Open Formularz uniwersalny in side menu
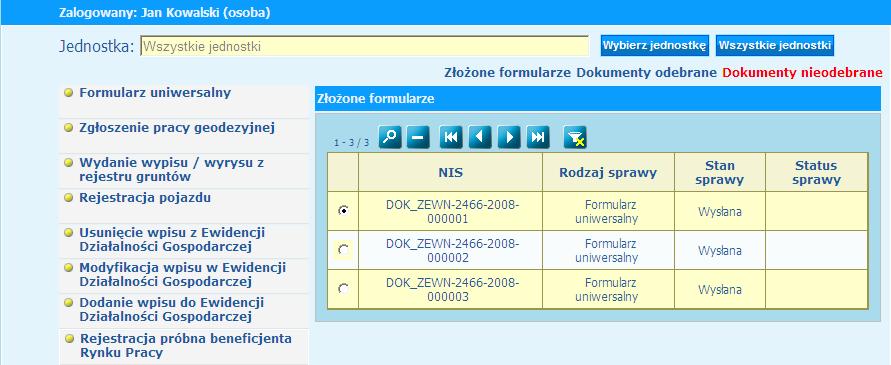891x365 pixels. (155, 93)
